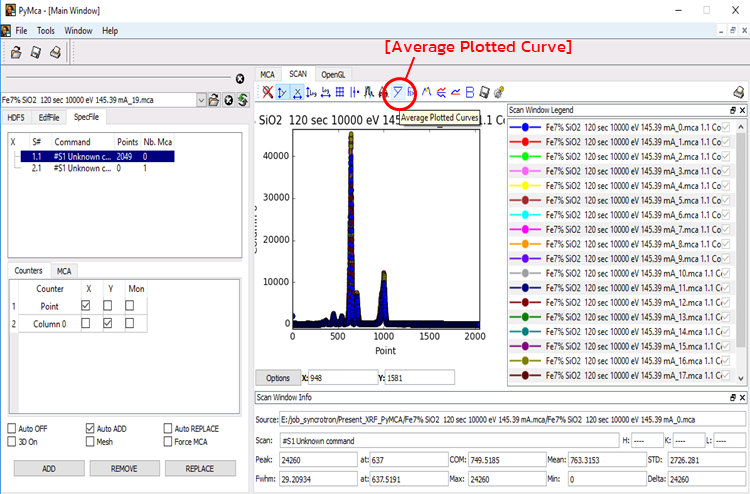
Task: Open the source file dropdown arrow
Action: point(201,100)
